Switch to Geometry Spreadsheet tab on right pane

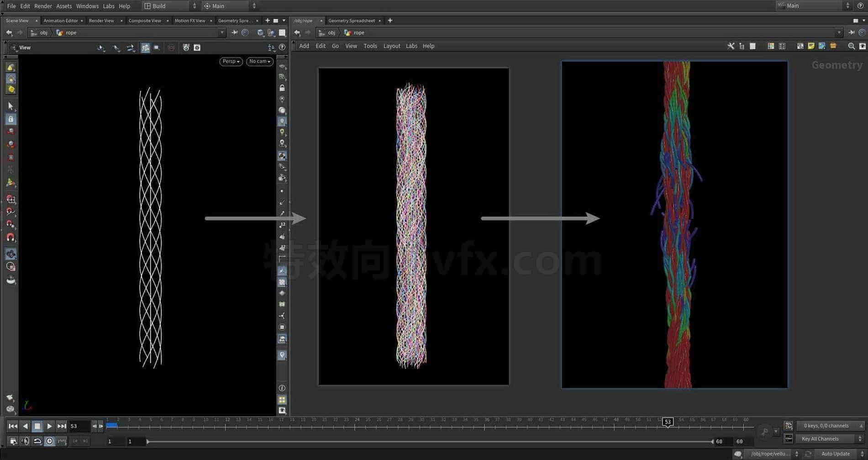click(352, 21)
